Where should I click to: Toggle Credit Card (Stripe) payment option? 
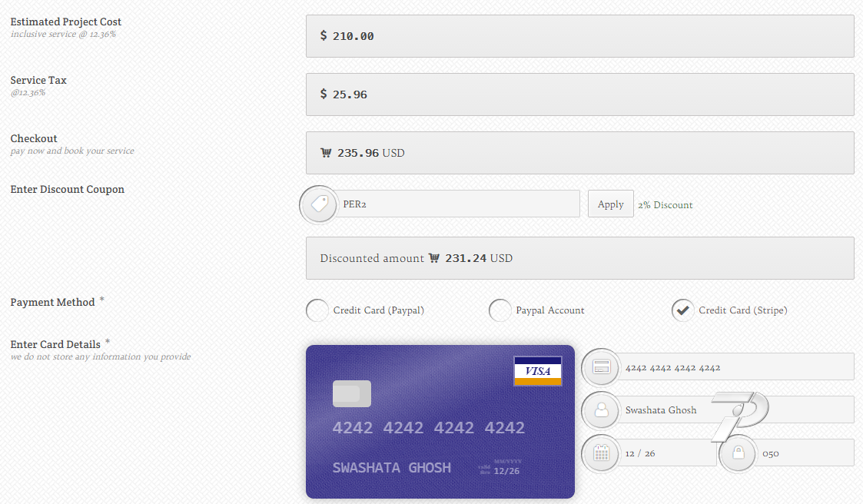point(683,310)
